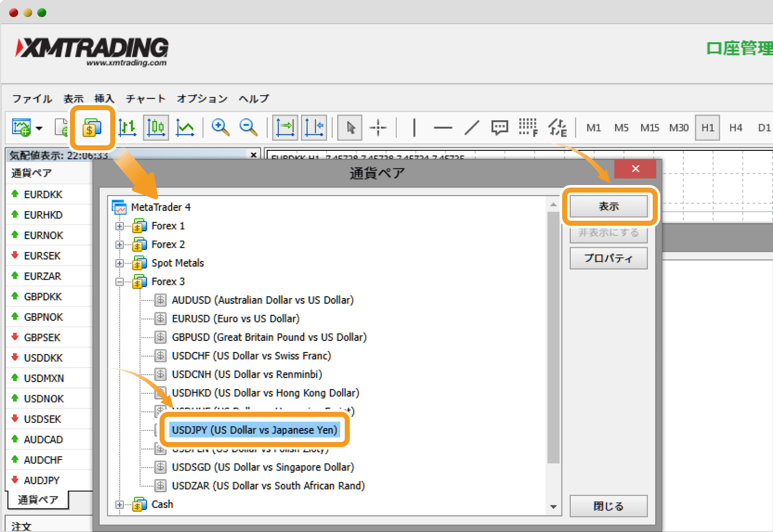
Task: Open new chart dropdown arrow
Action: pyautogui.click(x=39, y=128)
